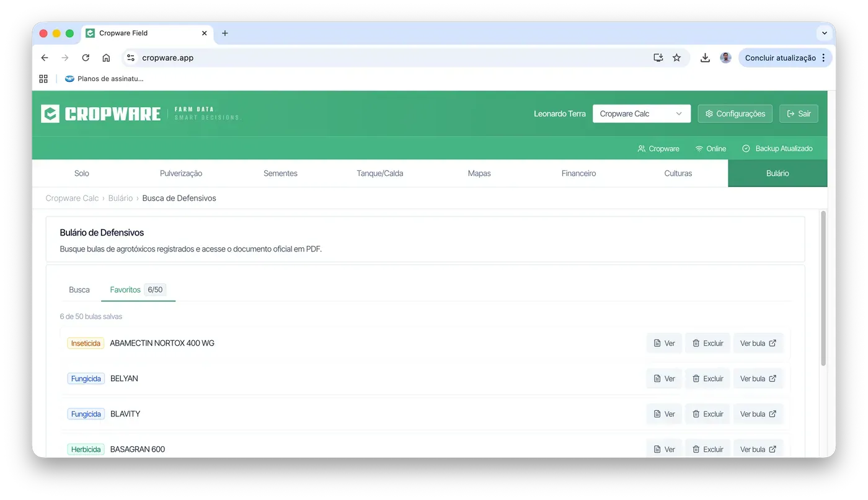The width and height of the screenshot is (868, 500).
Task: Open a new browser tab
Action: 225,33
